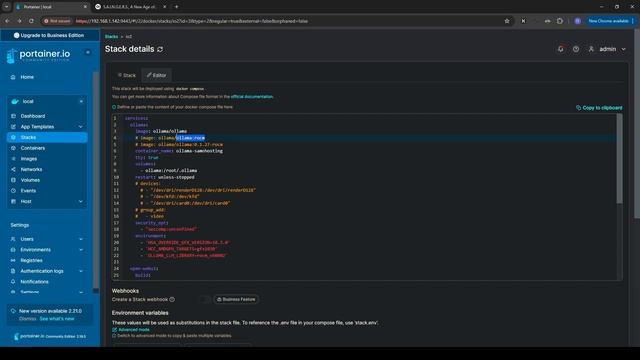
Task: Open the help question mark icon
Action: 576,49
